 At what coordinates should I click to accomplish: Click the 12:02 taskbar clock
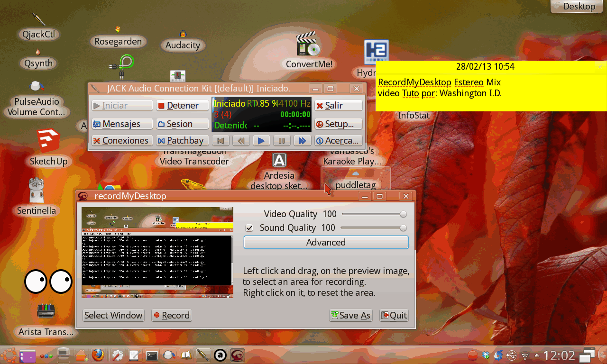click(559, 355)
